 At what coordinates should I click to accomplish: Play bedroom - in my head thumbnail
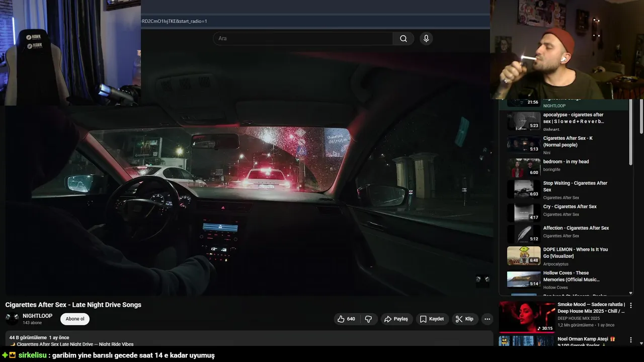(x=524, y=167)
